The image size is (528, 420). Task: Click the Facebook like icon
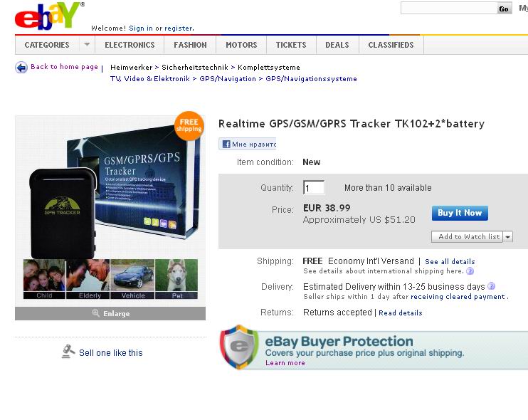[x=226, y=145]
